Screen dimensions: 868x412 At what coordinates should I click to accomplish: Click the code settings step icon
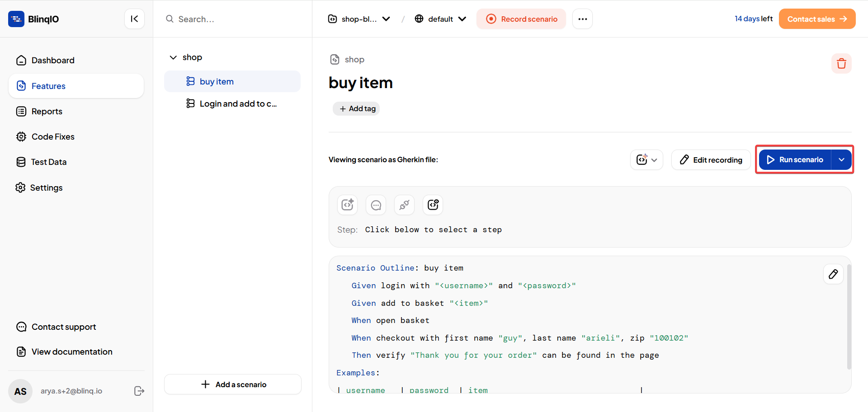click(433, 205)
